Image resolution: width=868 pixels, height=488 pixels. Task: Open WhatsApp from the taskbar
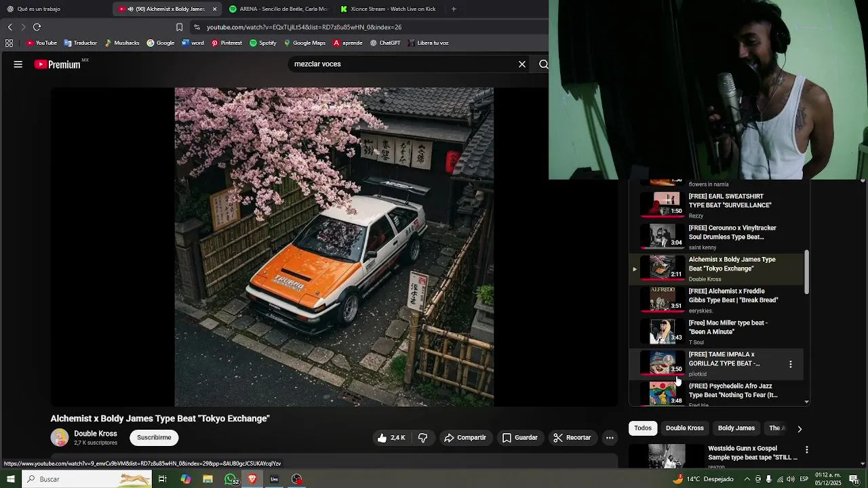point(231,479)
